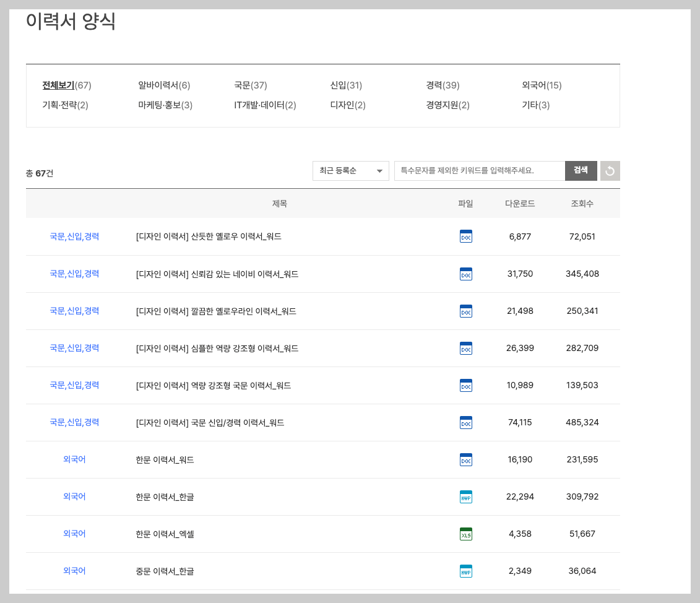
Task: Open the 디자인(2) category filter
Action: coord(347,105)
